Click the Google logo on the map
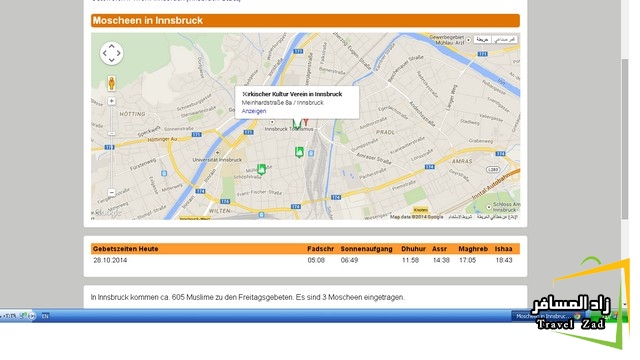640x360 pixels. (107, 213)
